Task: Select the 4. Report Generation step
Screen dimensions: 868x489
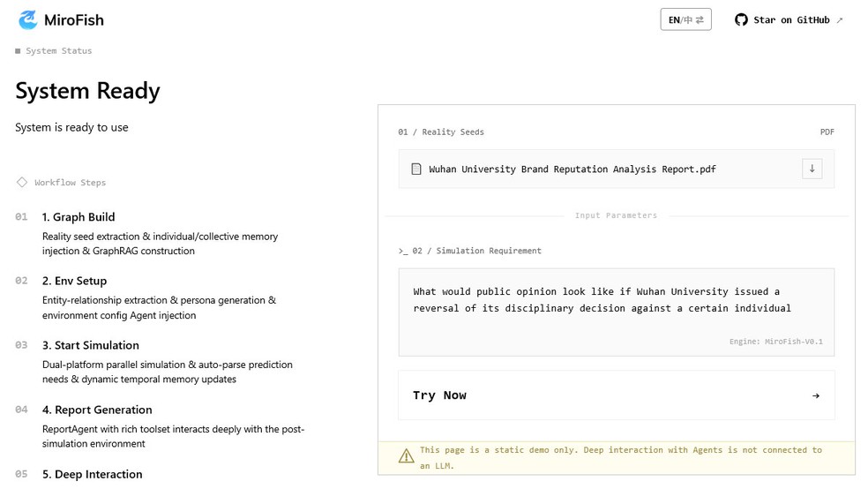Action: (97, 410)
